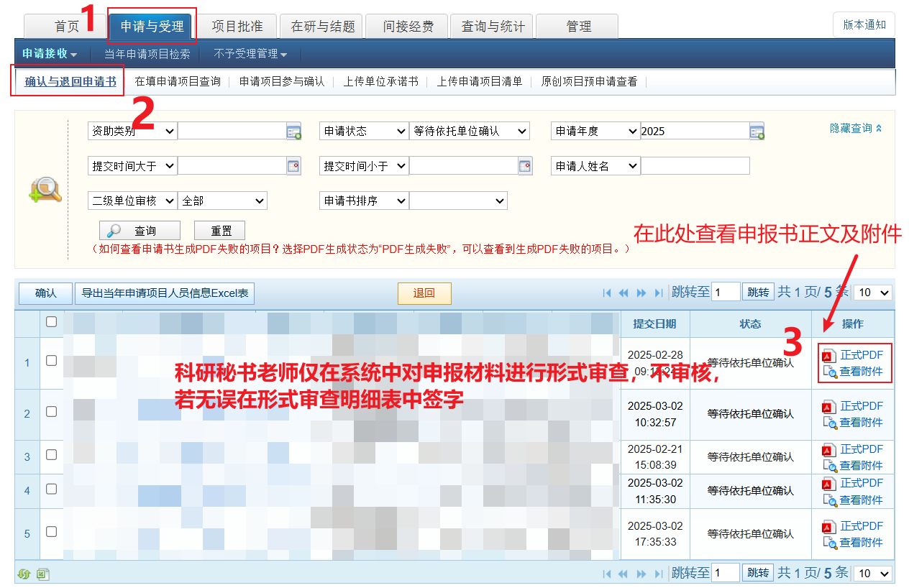
Task: Collapse search panel via 隐藏查询 link
Action: point(856,128)
